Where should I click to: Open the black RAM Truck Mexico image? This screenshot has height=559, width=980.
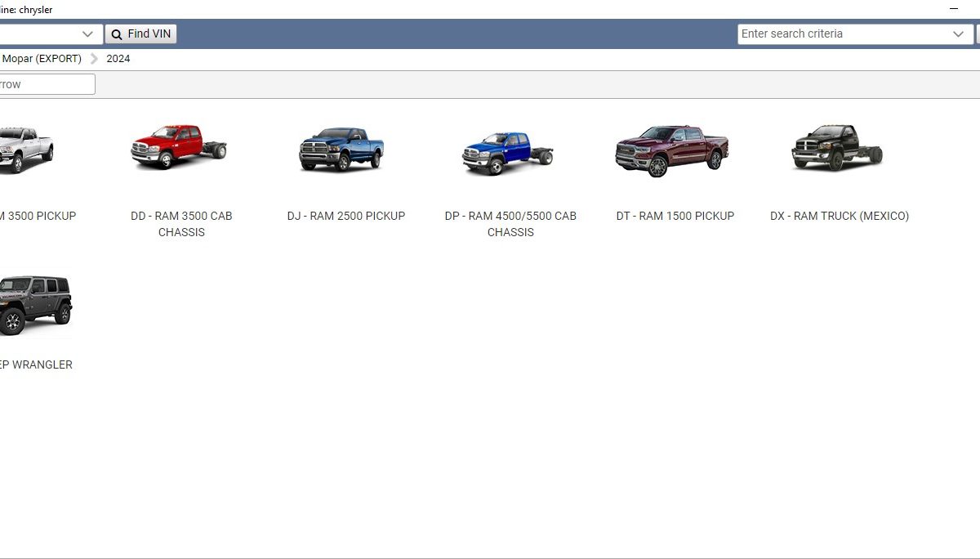pos(837,148)
